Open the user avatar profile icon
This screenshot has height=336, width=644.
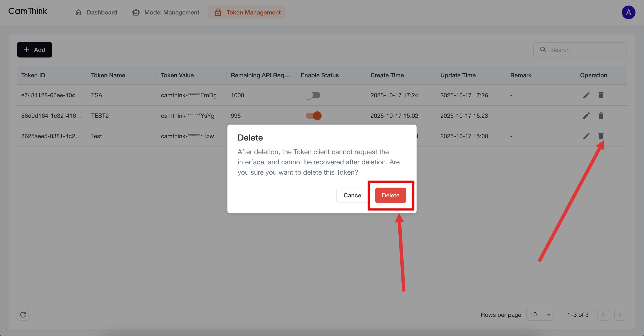tap(629, 12)
